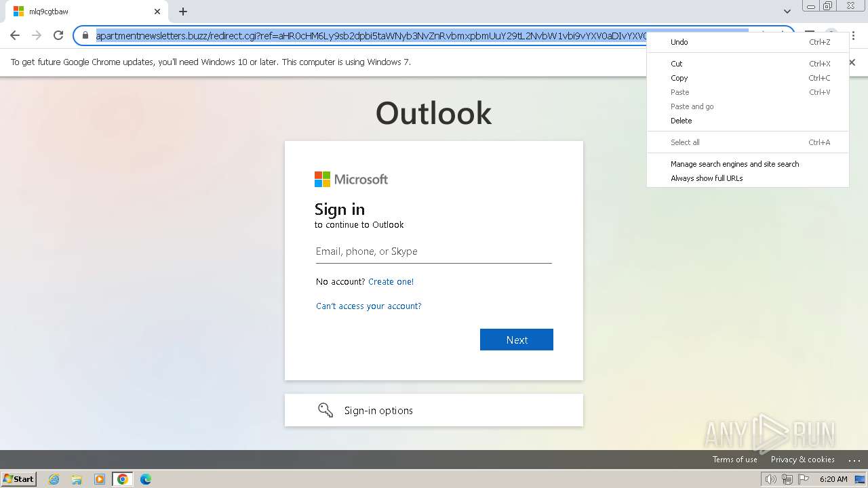Screen dimensions: 868x488
Task: Open Terms of use in footer
Action: [734, 460]
